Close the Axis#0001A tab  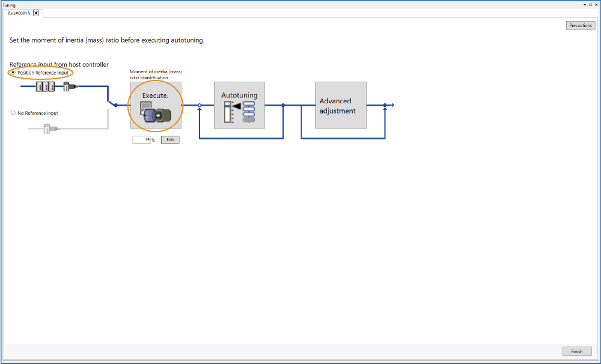36,13
